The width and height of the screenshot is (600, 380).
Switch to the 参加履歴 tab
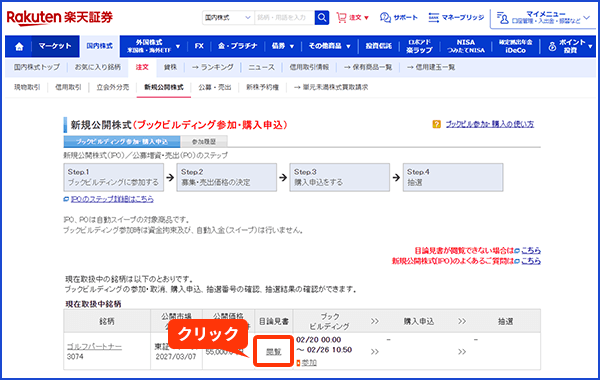(204, 142)
